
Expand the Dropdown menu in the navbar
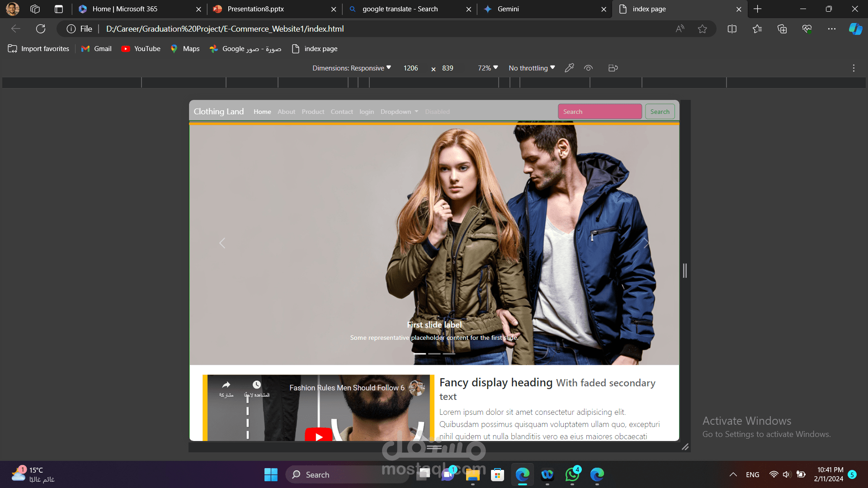[399, 112]
